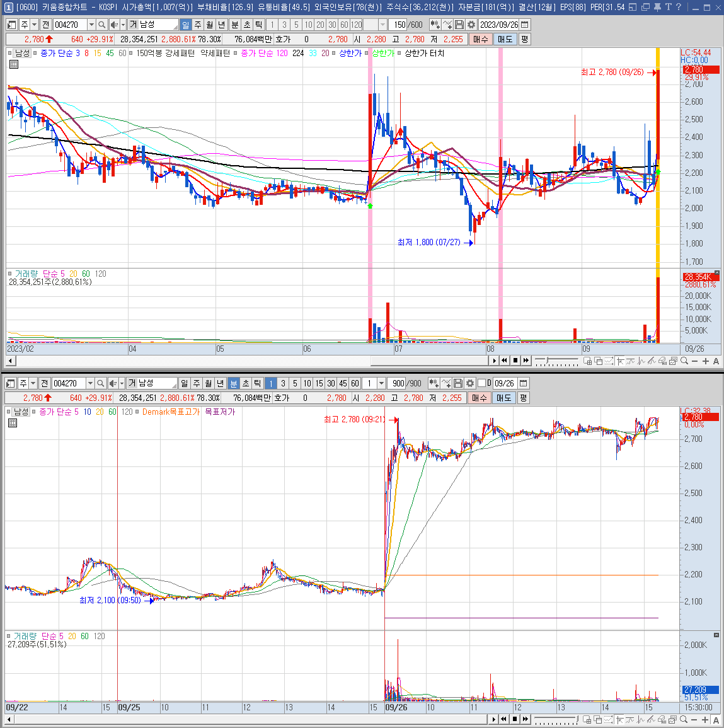Open the calendar picker beside 2023/09/26
This screenshot has height=728, width=724.
pyautogui.click(x=524, y=25)
